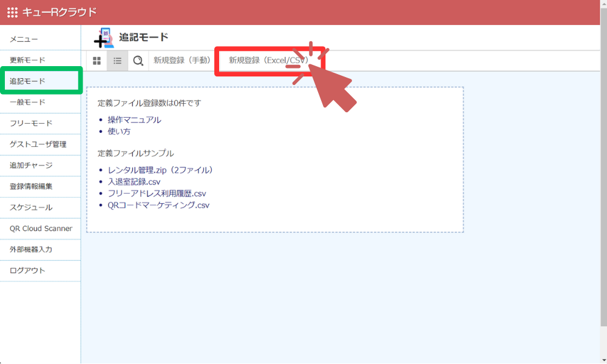
Task: Open the apps grid icon beside キューRクラウド
Action: click(12, 12)
